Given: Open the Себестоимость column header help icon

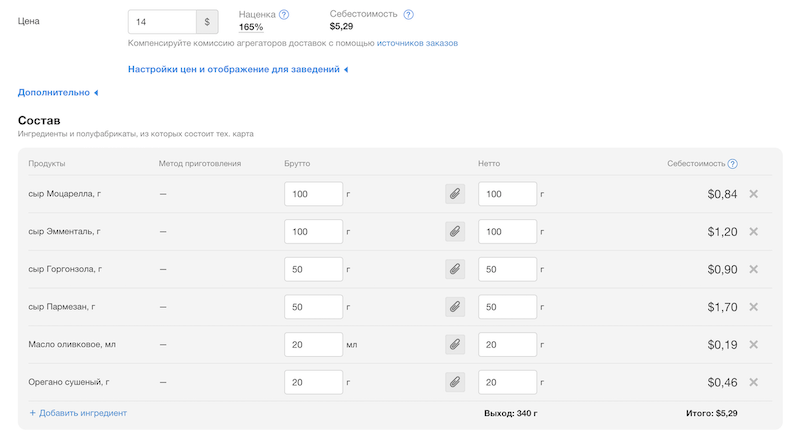Looking at the screenshot, I should [x=733, y=164].
